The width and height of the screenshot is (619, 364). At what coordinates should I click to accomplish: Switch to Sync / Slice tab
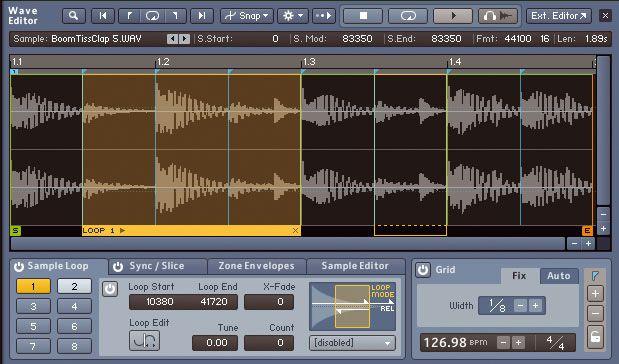click(x=157, y=266)
